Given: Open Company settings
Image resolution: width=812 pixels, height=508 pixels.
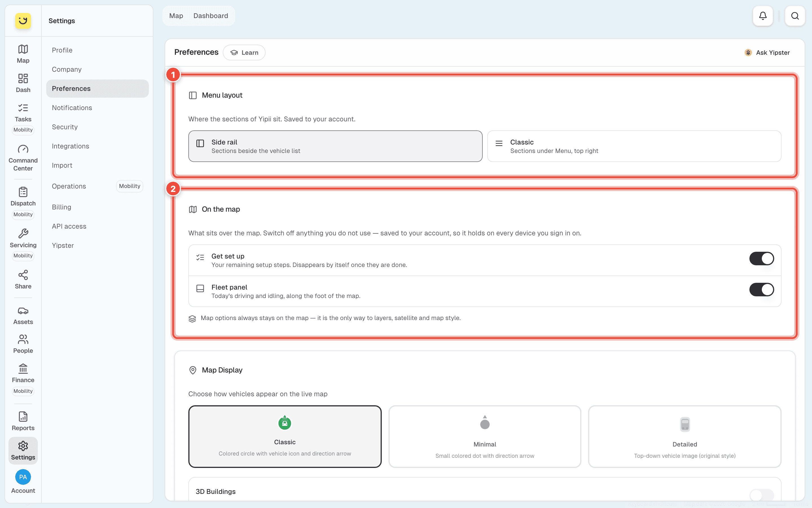Looking at the screenshot, I should point(97,69).
